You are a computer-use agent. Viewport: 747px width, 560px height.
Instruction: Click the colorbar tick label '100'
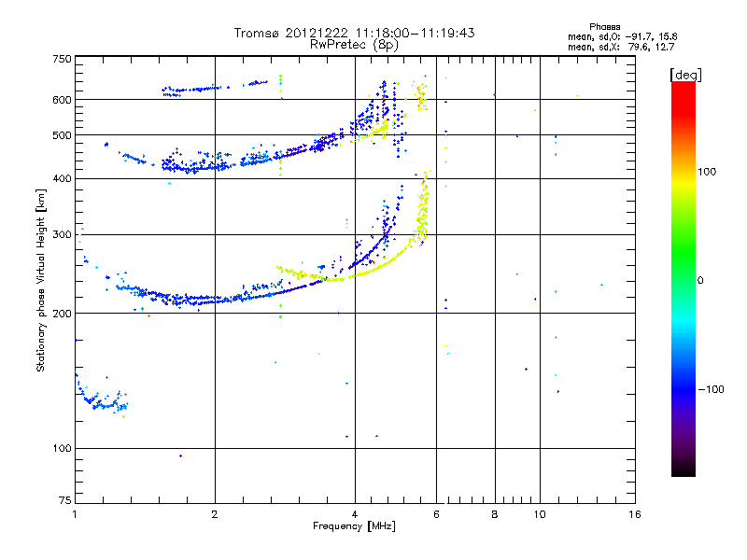(707, 172)
